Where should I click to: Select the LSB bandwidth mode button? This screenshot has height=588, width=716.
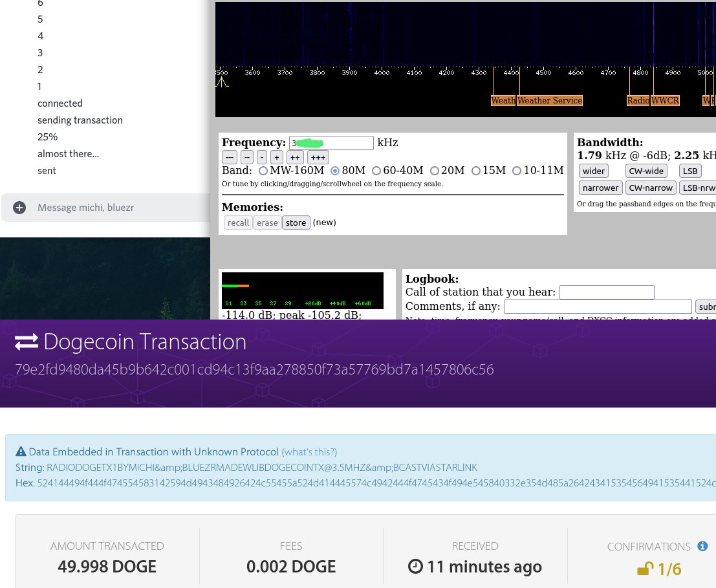point(689,171)
